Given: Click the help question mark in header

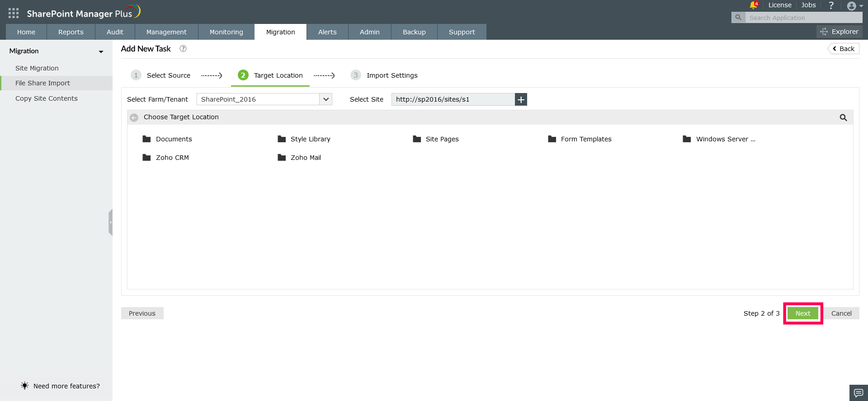Looking at the screenshot, I should coord(831,5).
